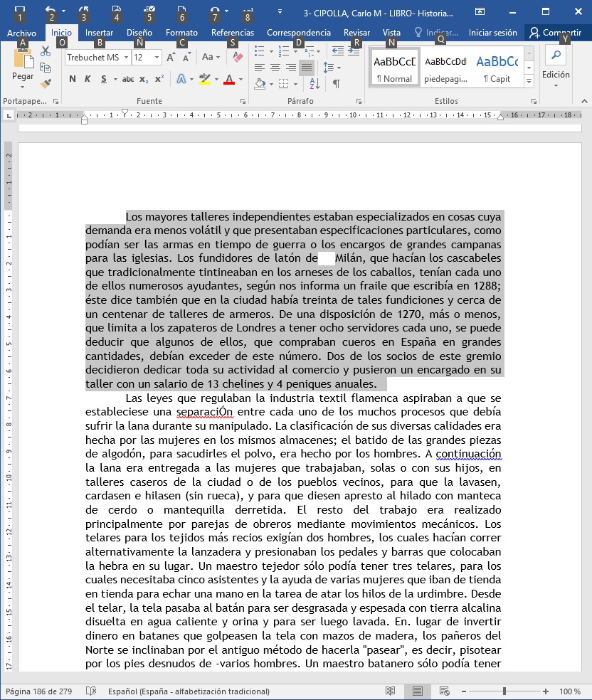
Task: Click the numbered list icon
Action: pyautogui.click(x=283, y=51)
